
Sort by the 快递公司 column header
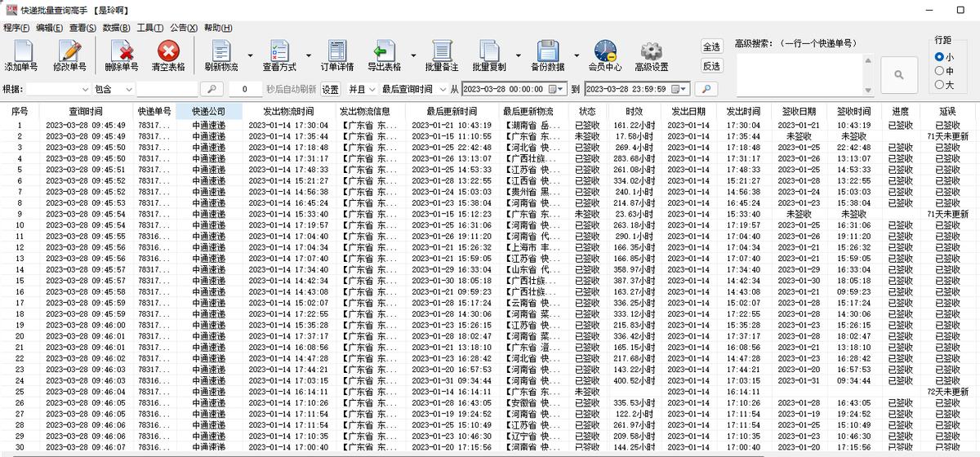208,111
